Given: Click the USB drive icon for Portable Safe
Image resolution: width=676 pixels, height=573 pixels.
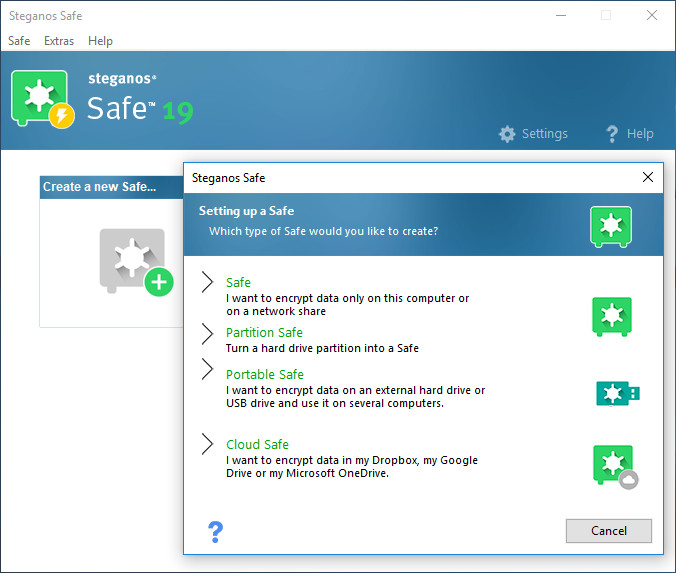Looking at the screenshot, I should click(618, 393).
